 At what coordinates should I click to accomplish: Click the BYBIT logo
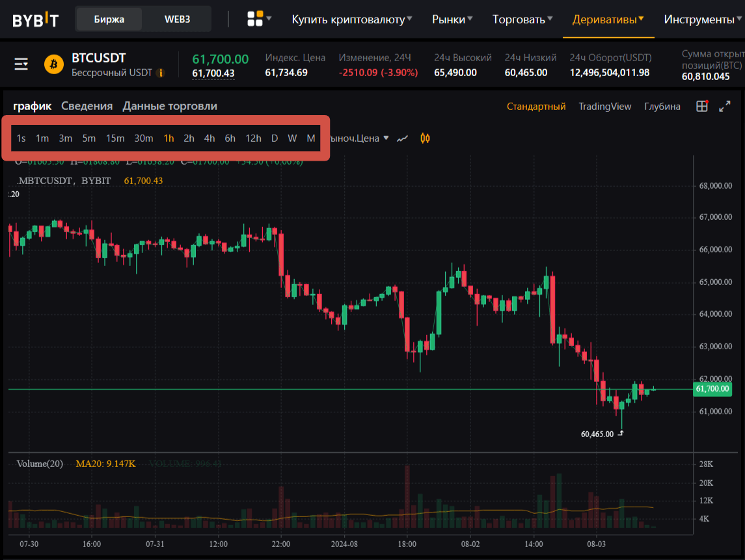click(36, 20)
